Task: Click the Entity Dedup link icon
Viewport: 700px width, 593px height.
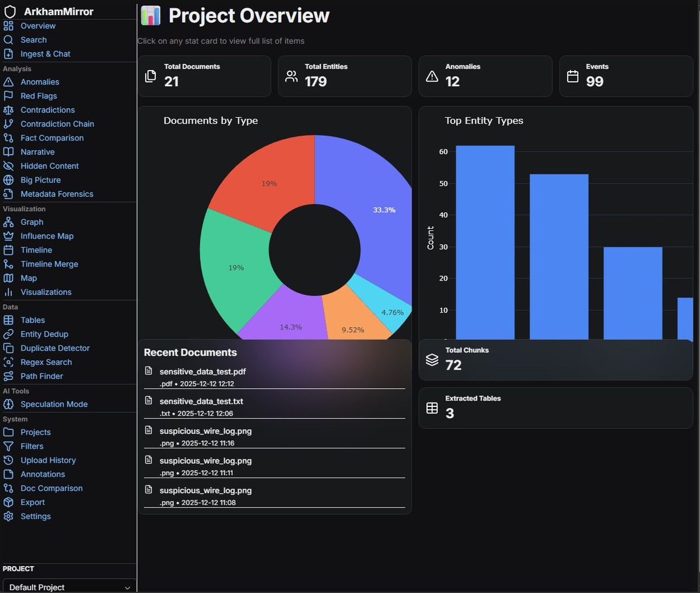Action: (x=8, y=334)
